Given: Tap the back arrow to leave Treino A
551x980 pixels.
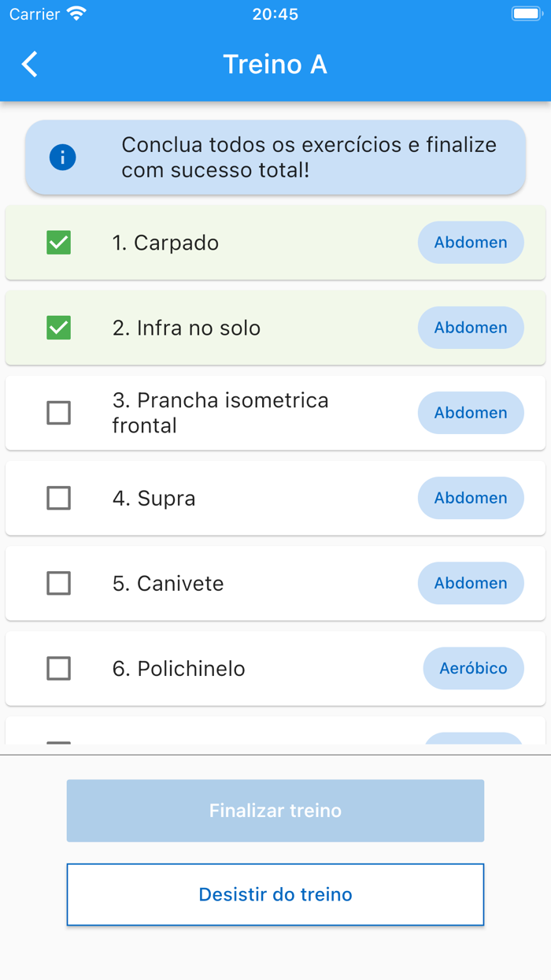Looking at the screenshot, I should [x=29, y=64].
